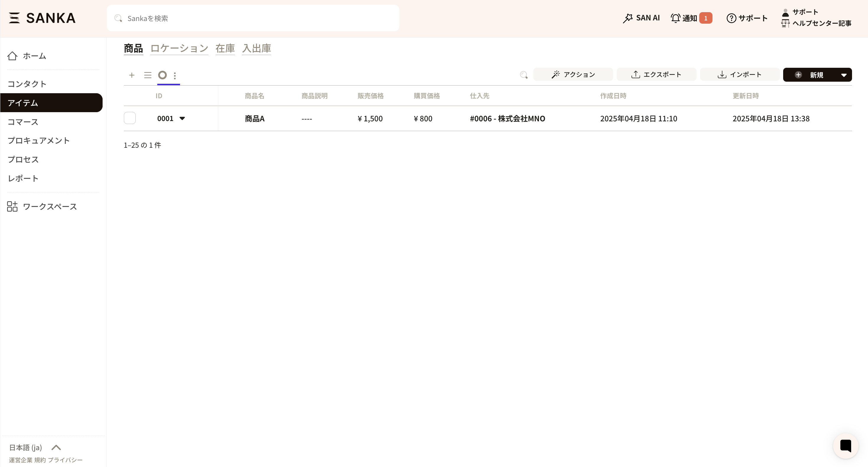
Task: Open コマース in the sidebar
Action: [x=23, y=122]
